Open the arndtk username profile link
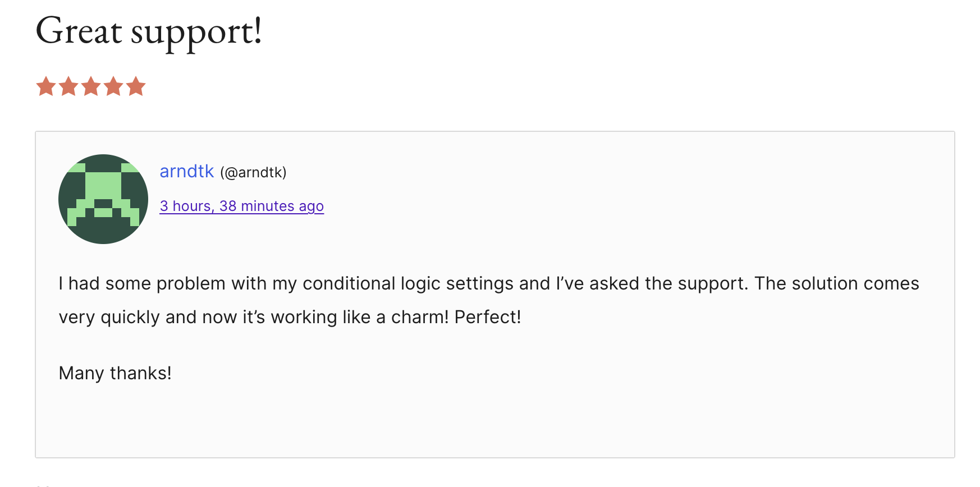 click(x=186, y=172)
